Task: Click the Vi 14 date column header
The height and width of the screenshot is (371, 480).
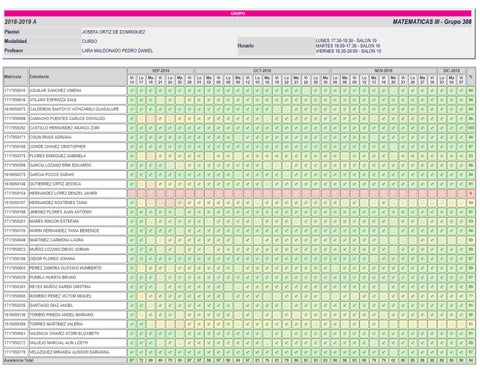Action: (132, 80)
